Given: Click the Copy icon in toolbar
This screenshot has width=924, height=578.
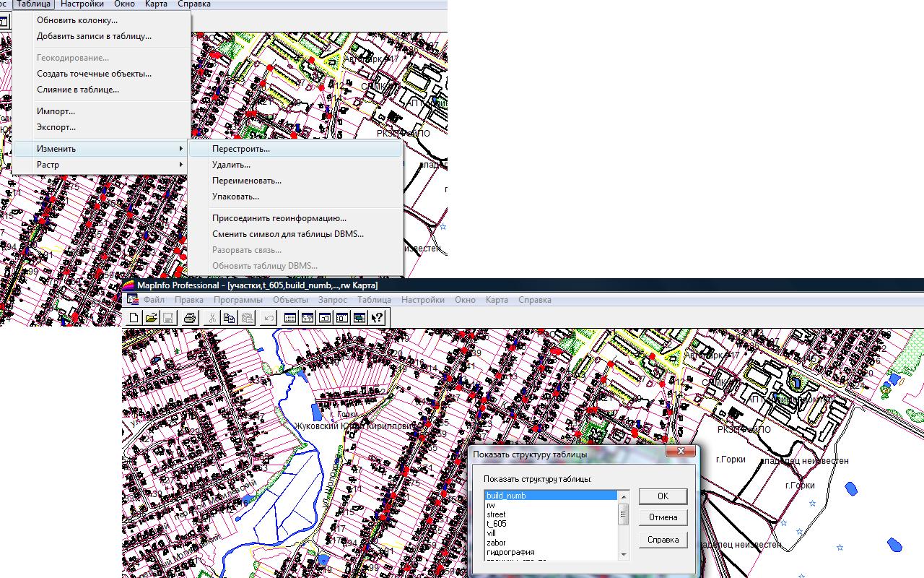Looking at the screenshot, I should pos(230,318).
